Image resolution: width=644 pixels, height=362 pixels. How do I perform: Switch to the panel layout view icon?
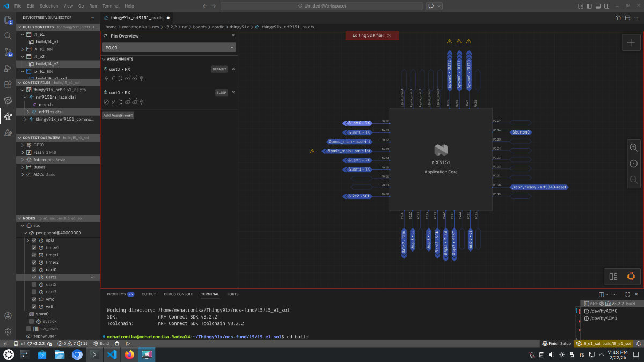(x=613, y=277)
